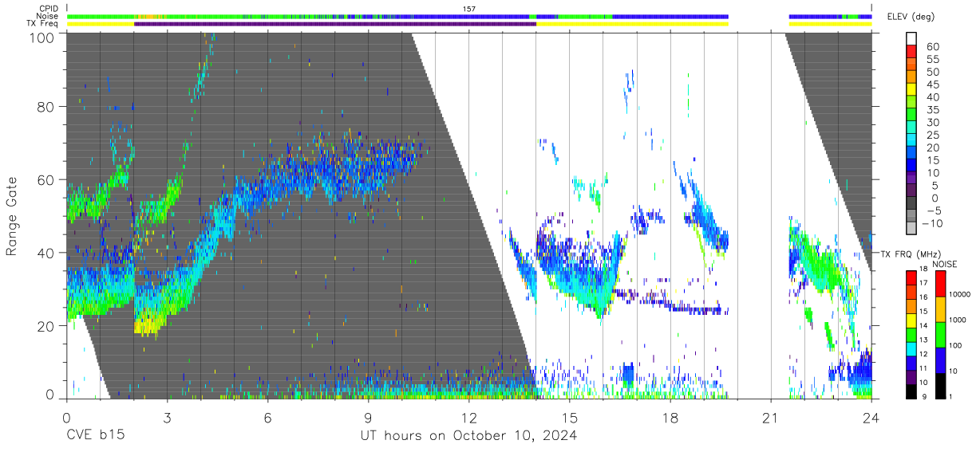Click the purple section of the TX Freq strip
Viewport: 980px width, 452px height.
click(x=335, y=24)
